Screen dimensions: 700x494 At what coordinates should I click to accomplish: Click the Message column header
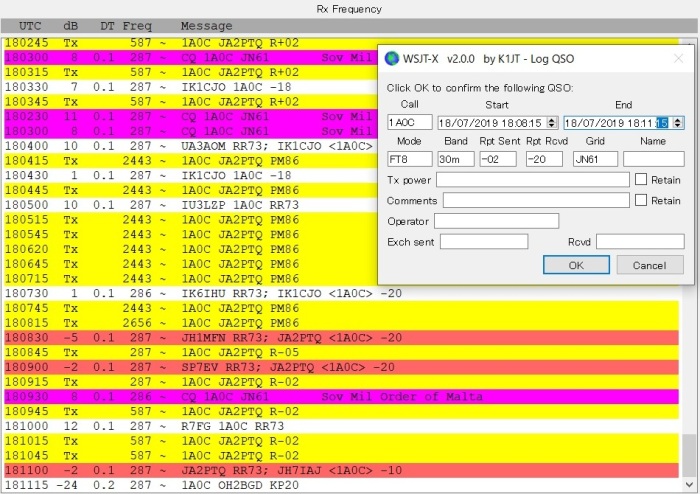206,26
